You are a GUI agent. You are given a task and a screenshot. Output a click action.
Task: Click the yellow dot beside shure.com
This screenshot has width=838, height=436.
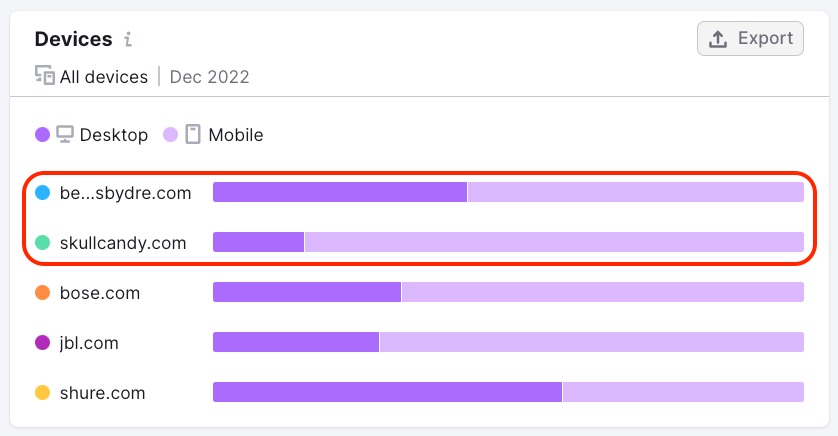pyautogui.click(x=42, y=393)
